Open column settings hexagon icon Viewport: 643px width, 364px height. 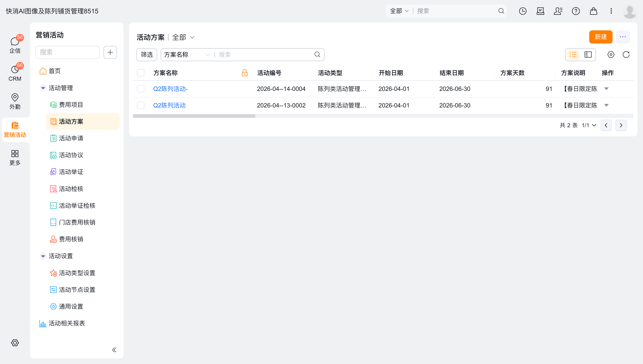pos(611,55)
